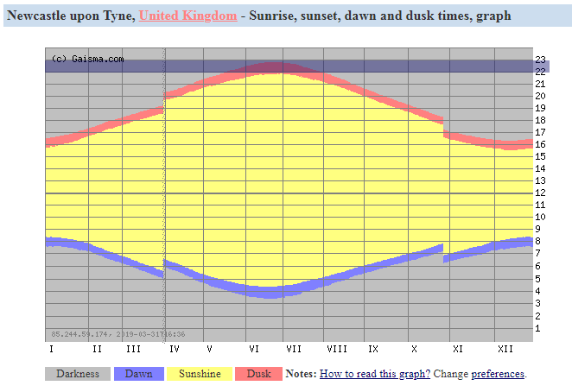Click the month VI label below the graph

tap(254, 349)
